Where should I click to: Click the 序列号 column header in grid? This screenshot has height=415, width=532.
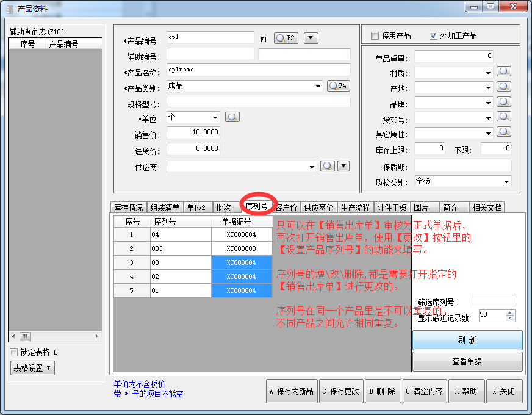click(x=181, y=222)
